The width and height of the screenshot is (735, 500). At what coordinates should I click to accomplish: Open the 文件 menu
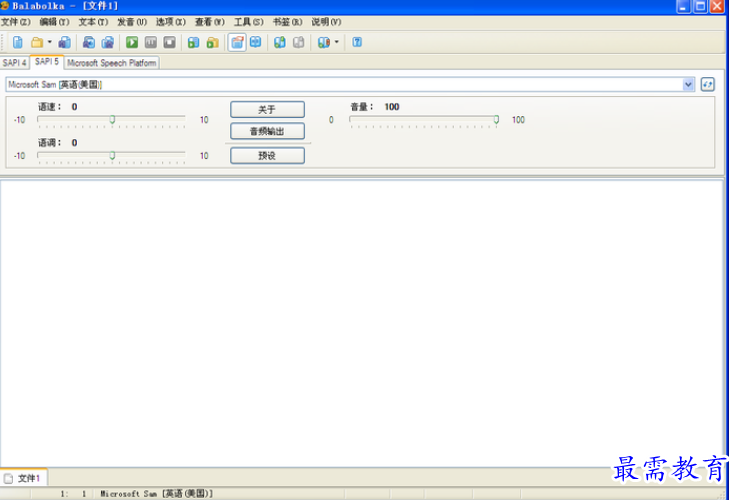tap(15, 22)
